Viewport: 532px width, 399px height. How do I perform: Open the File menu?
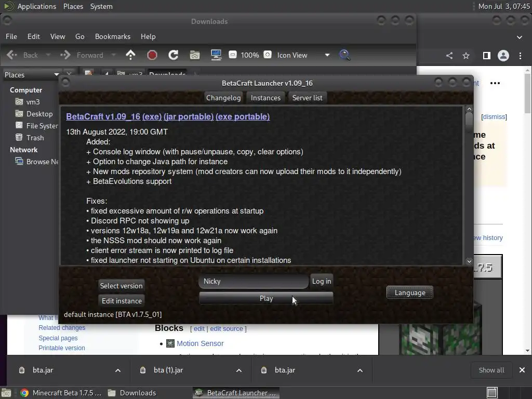point(11,36)
